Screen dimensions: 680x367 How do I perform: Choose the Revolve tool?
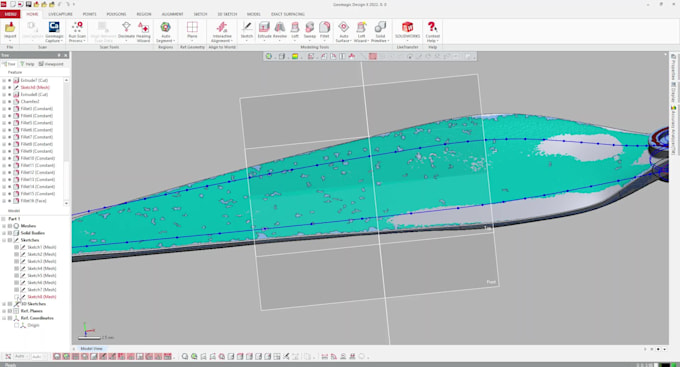tap(280, 30)
